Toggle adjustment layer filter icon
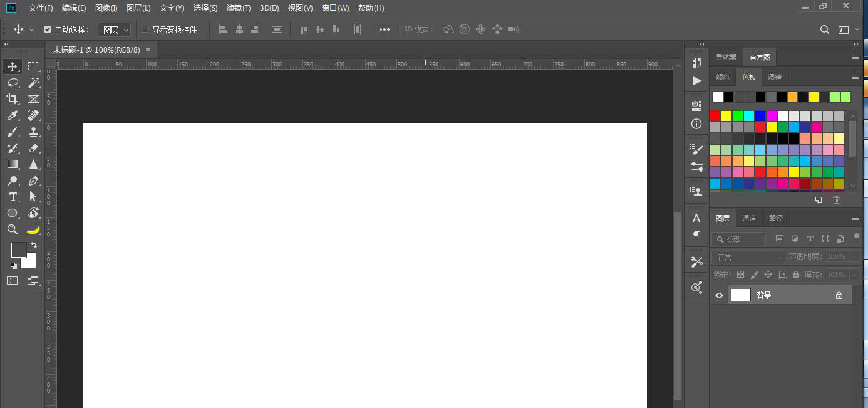Screen dimensions: 868x408 (795, 239)
